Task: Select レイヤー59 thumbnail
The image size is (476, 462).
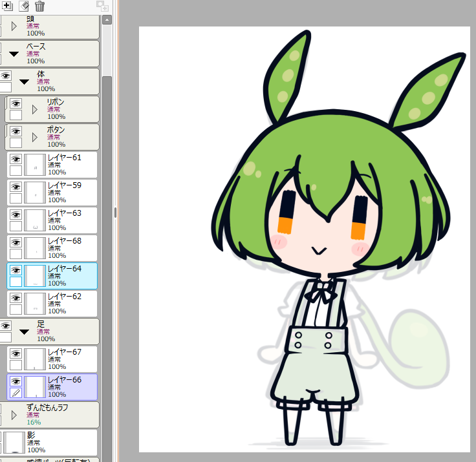Action: pos(35,193)
